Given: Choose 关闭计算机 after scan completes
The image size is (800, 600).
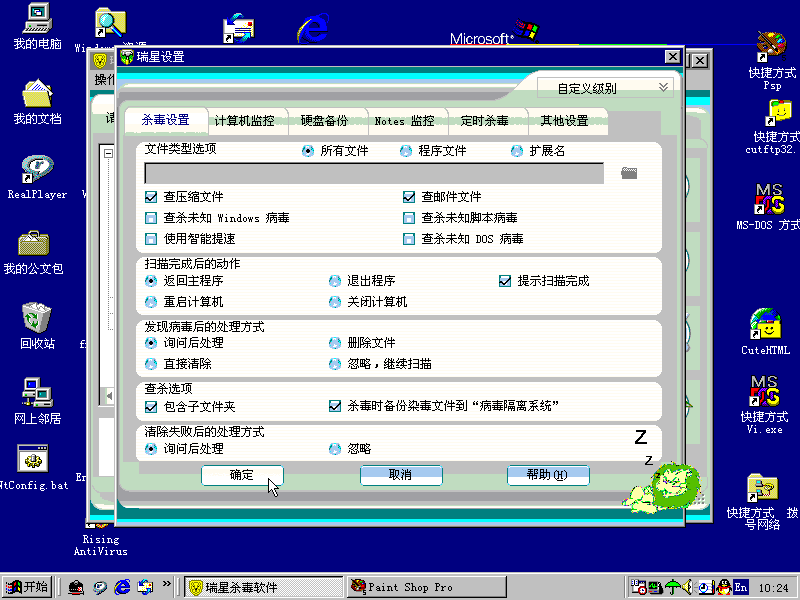Looking at the screenshot, I should tap(335, 302).
